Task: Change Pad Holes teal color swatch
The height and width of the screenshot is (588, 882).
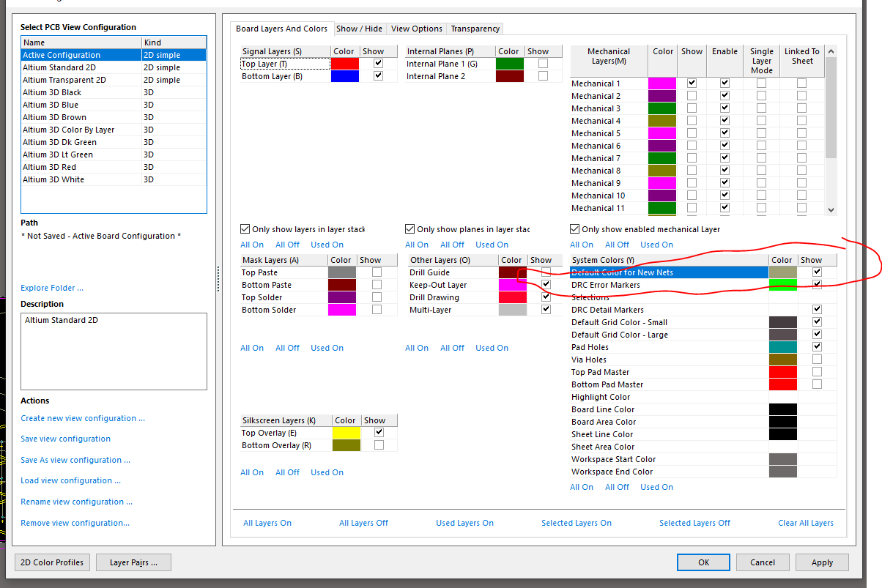Action: [782, 347]
